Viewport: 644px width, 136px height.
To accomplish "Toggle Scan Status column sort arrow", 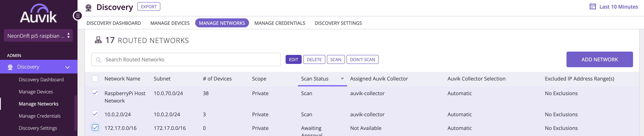I will (342, 79).
